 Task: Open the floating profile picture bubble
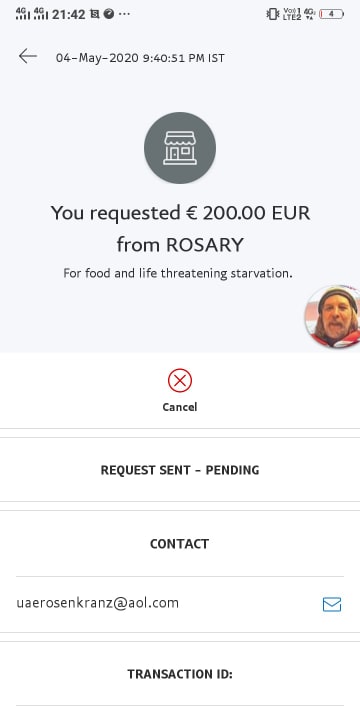333,316
